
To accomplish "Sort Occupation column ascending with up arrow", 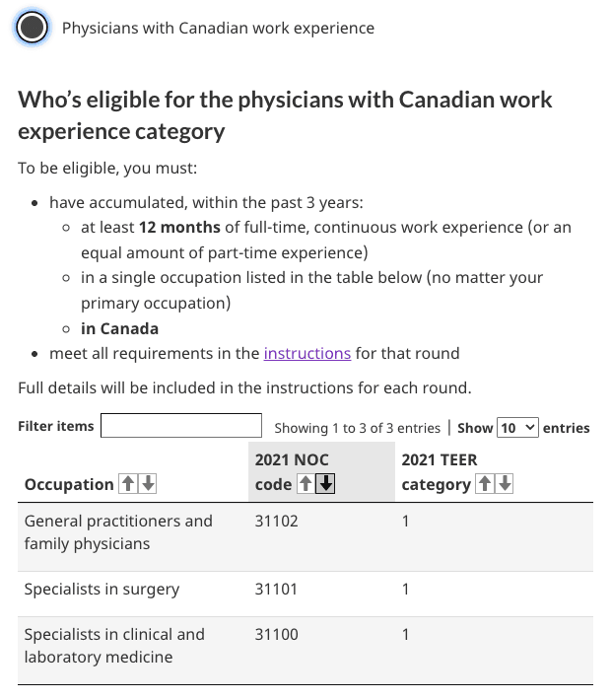I will 127,484.
